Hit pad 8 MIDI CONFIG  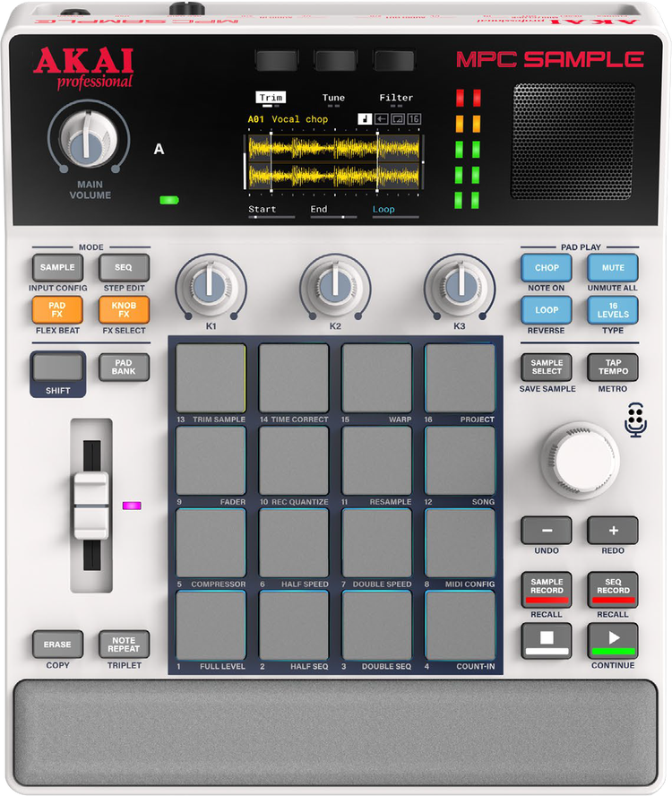460,542
